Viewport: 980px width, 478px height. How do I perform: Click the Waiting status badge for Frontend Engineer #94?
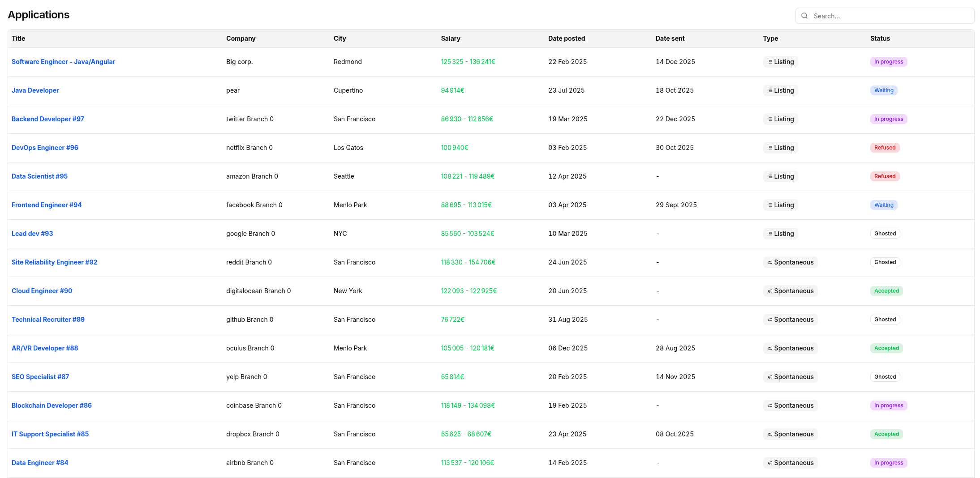point(883,205)
